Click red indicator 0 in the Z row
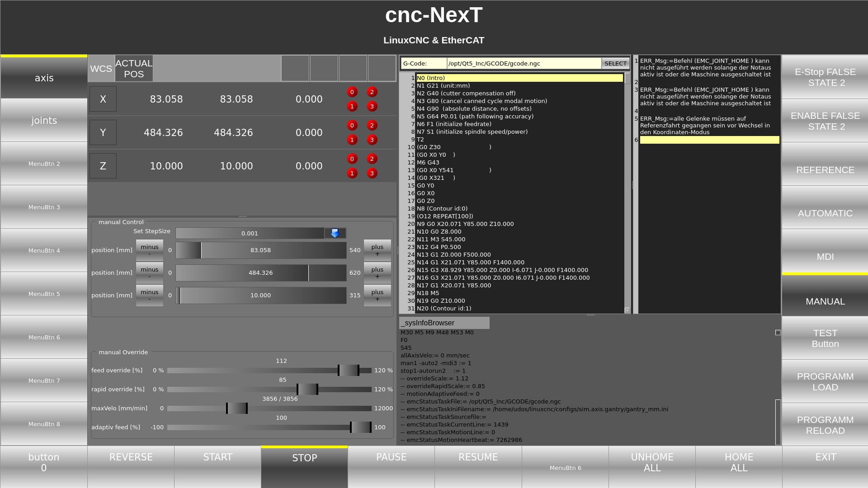This screenshot has width=868, height=488. tap(352, 159)
